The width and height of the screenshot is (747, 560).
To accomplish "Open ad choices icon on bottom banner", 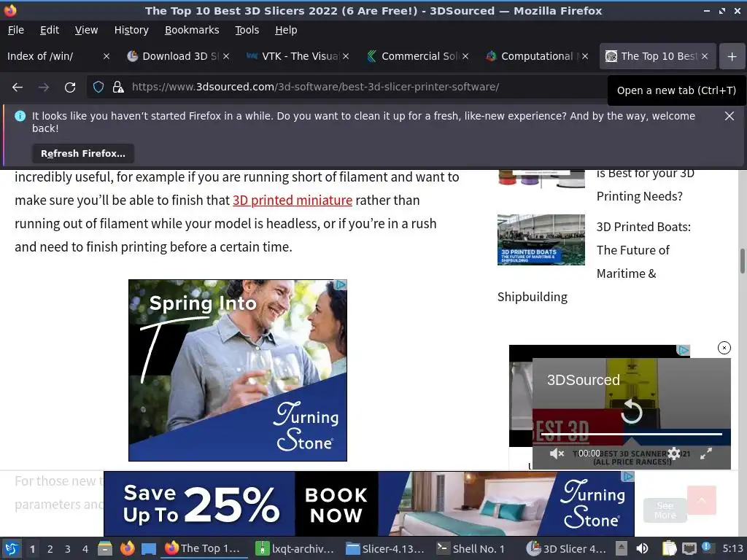I will pyautogui.click(x=629, y=476).
